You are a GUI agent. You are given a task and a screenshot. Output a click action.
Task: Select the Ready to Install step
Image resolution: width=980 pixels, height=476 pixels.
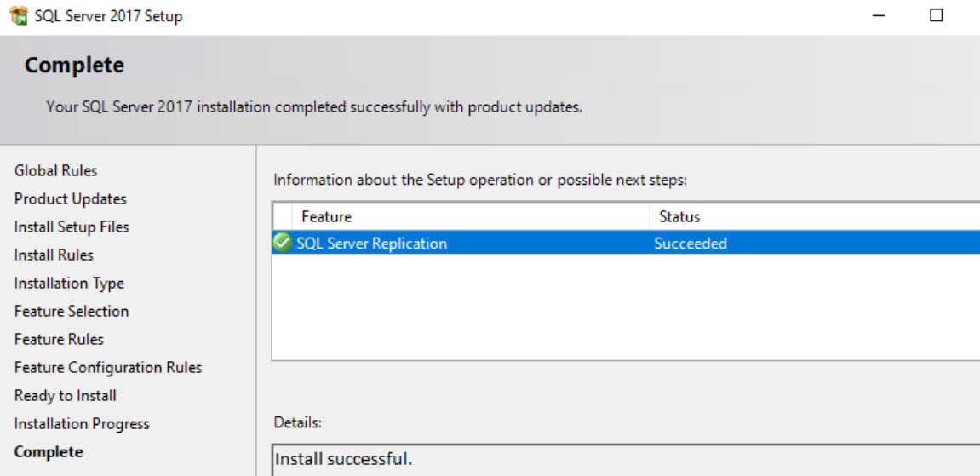click(x=65, y=395)
